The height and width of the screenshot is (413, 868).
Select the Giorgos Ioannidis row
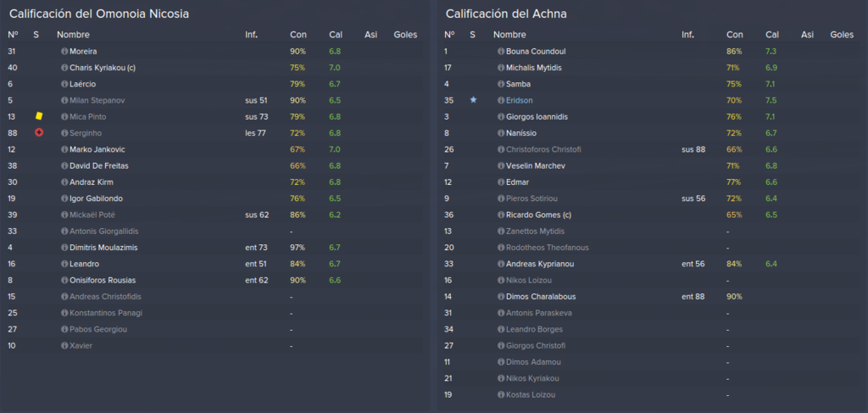point(651,117)
